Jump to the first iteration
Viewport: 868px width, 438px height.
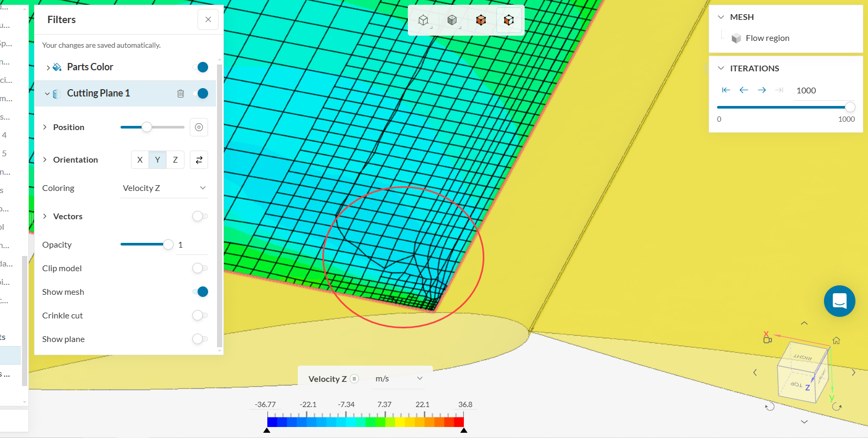[726, 90]
